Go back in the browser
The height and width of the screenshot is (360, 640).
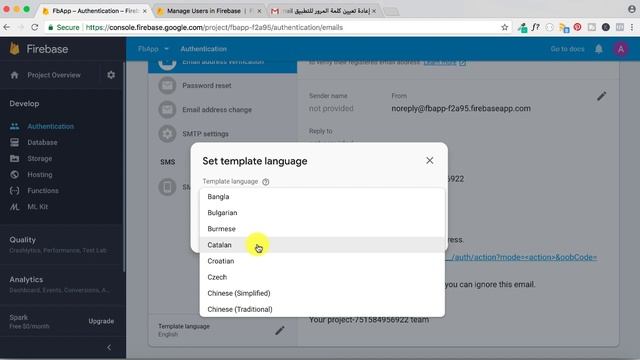pyautogui.click(x=7, y=27)
